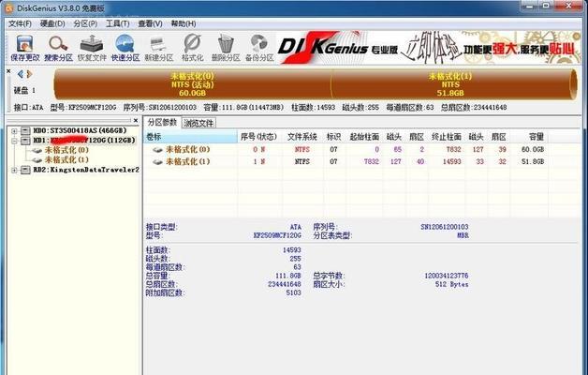Select 未格式化(1) in the disk tree
Image resolution: width=588 pixels, height=375 pixels.
(66, 159)
